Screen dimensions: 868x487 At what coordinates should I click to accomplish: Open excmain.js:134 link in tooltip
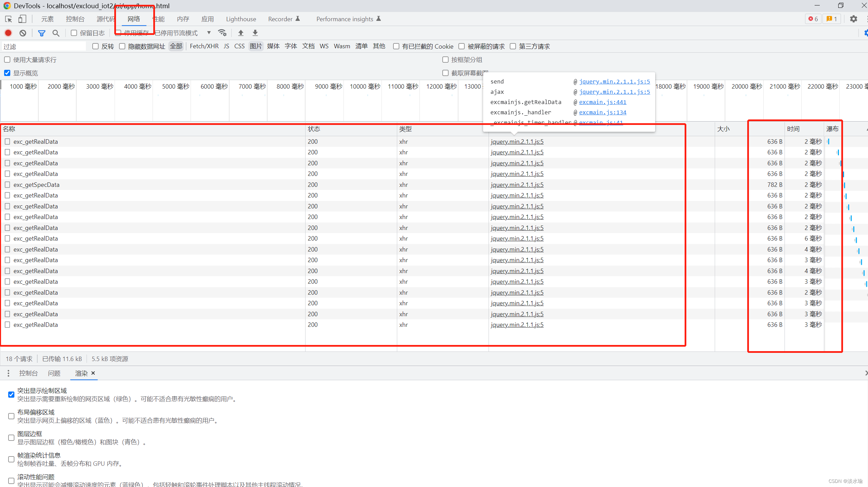tap(603, 112)
